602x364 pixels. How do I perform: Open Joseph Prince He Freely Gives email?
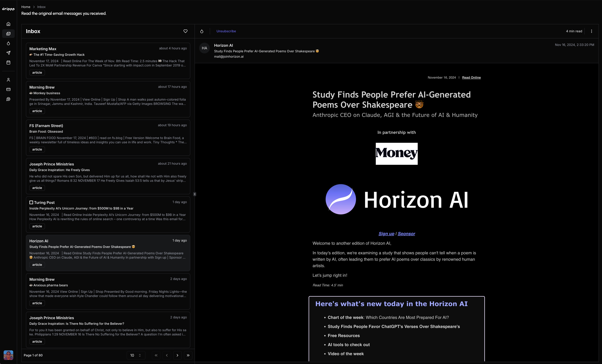(x=108, y=176)
